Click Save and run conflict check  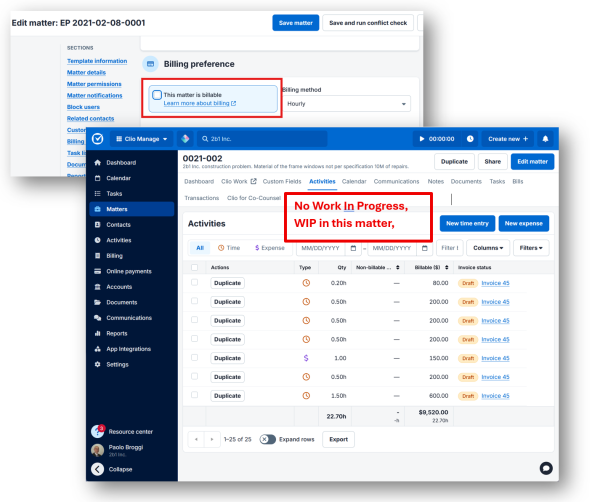368,23
